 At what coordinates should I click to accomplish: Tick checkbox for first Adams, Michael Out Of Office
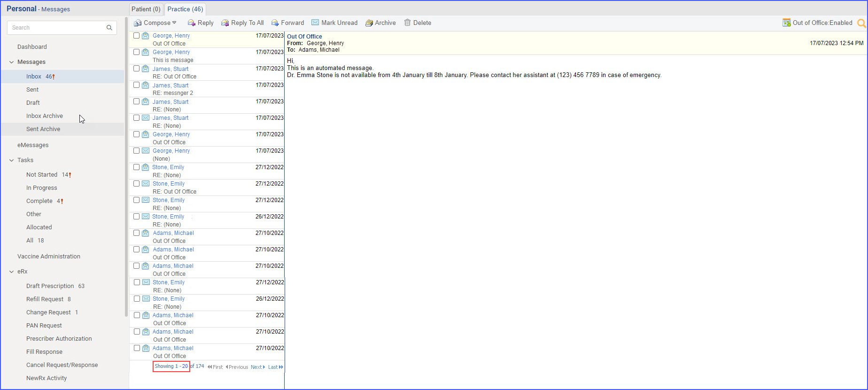click(x=136, y=233)
